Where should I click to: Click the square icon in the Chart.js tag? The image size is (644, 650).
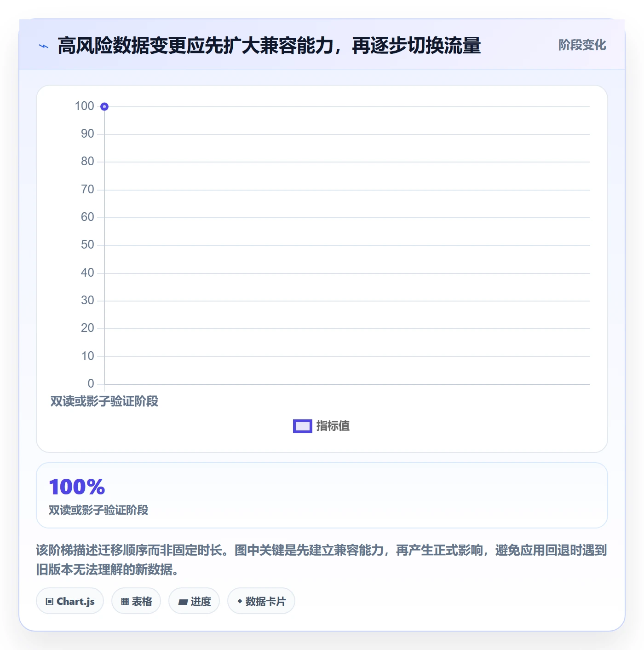coord(50,602)
